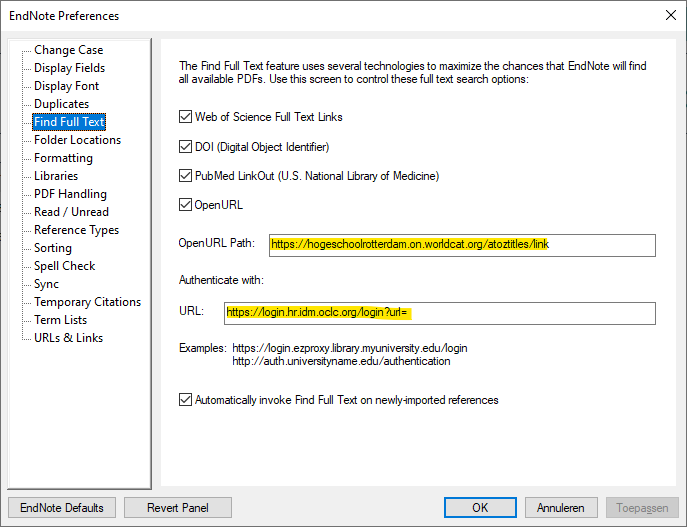Click the Revert Panel button

click(178, 507)
